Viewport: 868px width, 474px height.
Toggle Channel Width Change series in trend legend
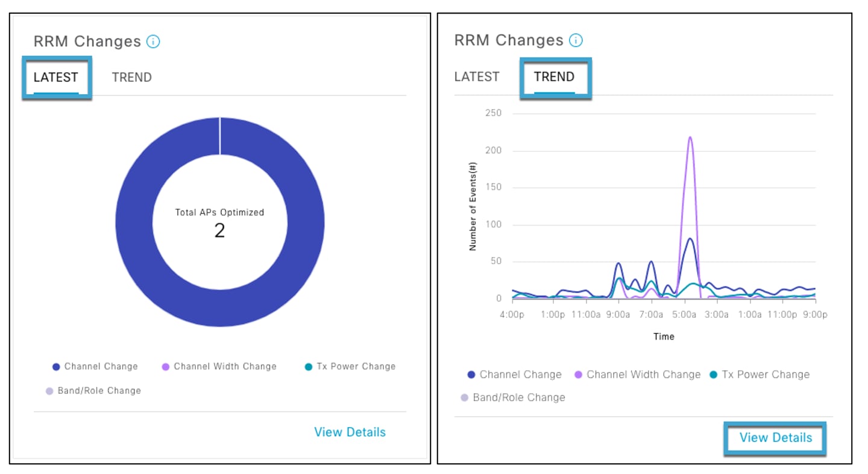[x=579, y=374]
